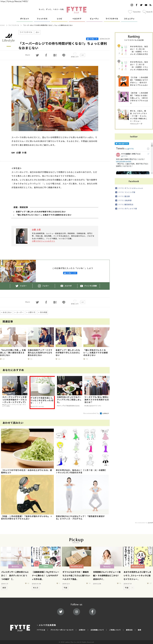Click the メルマガ button in the green bar

point(66,286)
